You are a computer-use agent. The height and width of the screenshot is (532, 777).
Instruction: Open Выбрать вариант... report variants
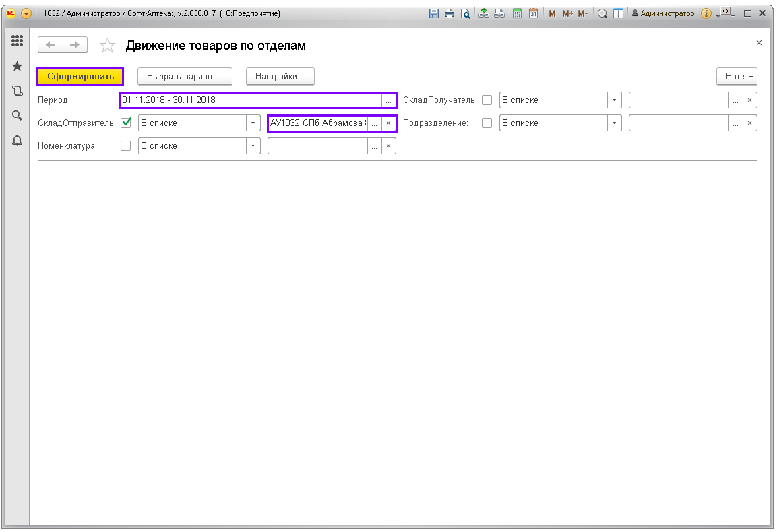185,77
